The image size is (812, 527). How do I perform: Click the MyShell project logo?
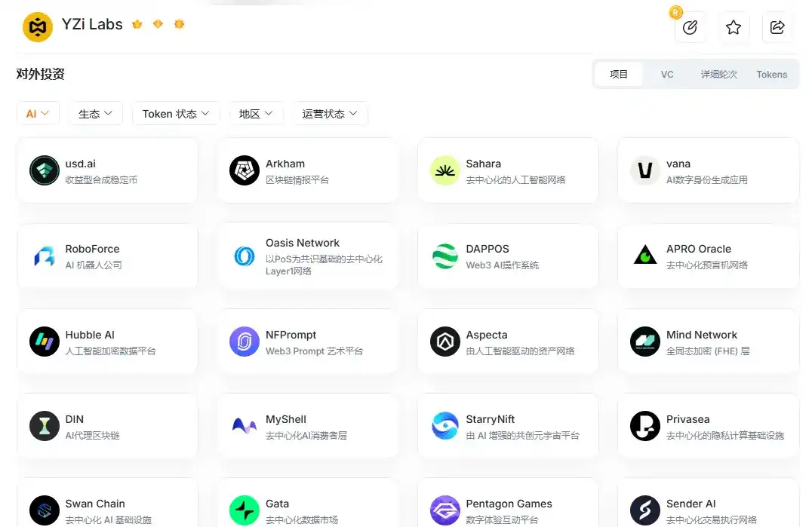pos(244,427)
